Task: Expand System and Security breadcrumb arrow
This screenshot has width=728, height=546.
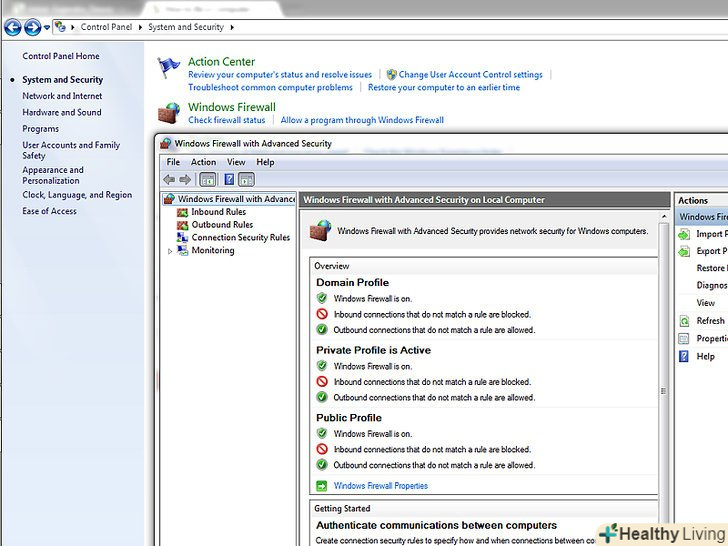Action: pyautogui.click(x=232, y=27)
